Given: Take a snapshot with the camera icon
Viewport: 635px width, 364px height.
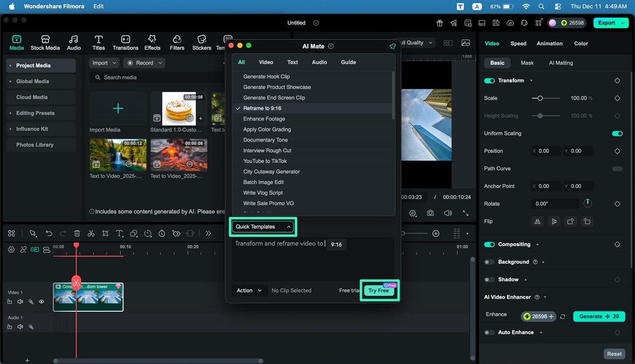Looking at the screenshot, I should 430,213.
